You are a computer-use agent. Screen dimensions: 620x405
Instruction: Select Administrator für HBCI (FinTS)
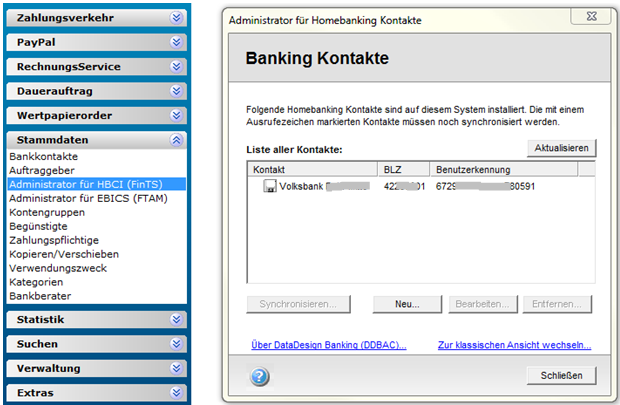[96, 184]
